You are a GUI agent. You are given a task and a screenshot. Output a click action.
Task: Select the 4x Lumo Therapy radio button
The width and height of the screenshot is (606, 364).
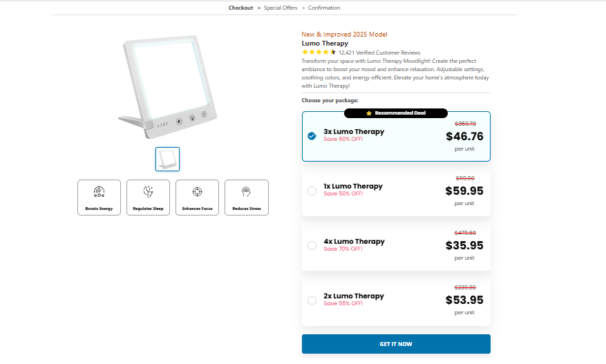[312, 245]
